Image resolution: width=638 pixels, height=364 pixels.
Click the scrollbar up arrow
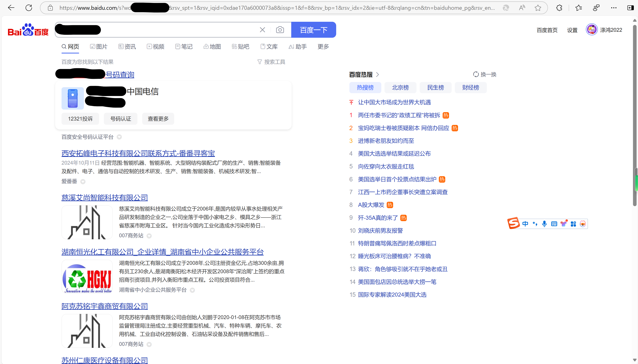tap(635, 20)
